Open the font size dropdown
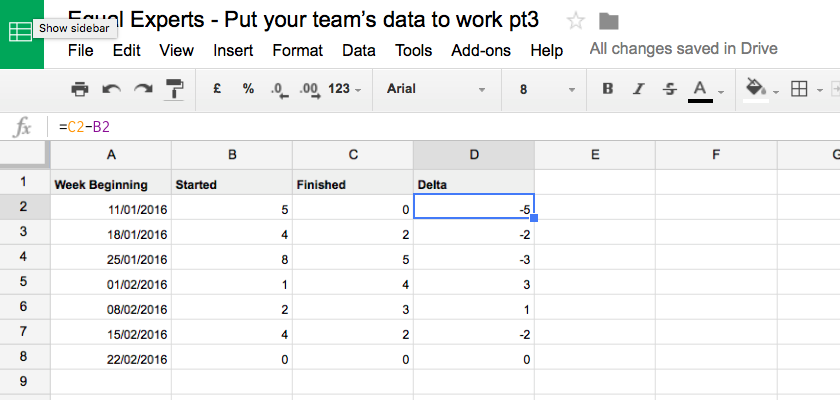This screenshot has width=840, height=400. [545, 89]
